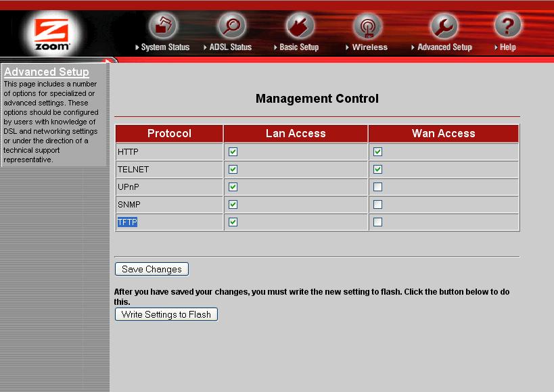Disable HTTP Wan Access checkbox
This screenshot has height=392, width=554.
(x=377, y=152)
